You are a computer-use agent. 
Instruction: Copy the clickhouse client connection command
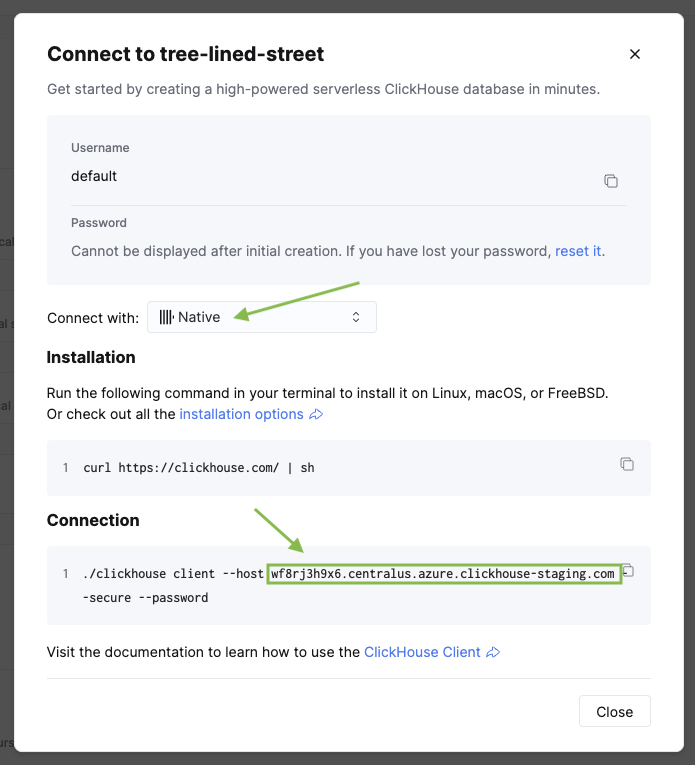pyautogui.click(x=629, y=572)
